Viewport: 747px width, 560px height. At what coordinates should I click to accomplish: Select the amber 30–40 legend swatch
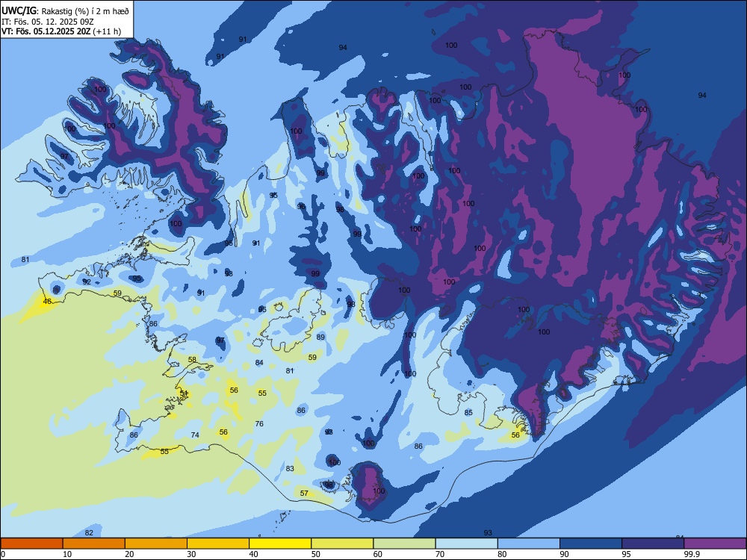coord(218,544)
